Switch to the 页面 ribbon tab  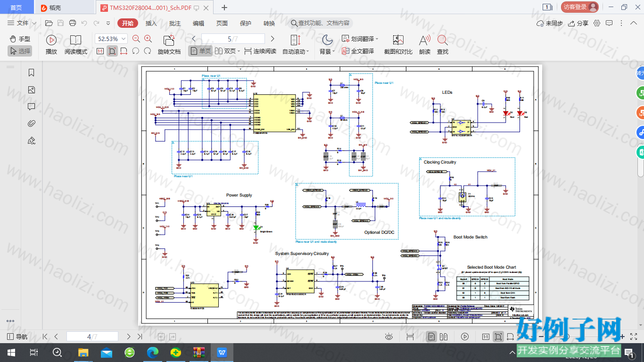click(222, 23)
